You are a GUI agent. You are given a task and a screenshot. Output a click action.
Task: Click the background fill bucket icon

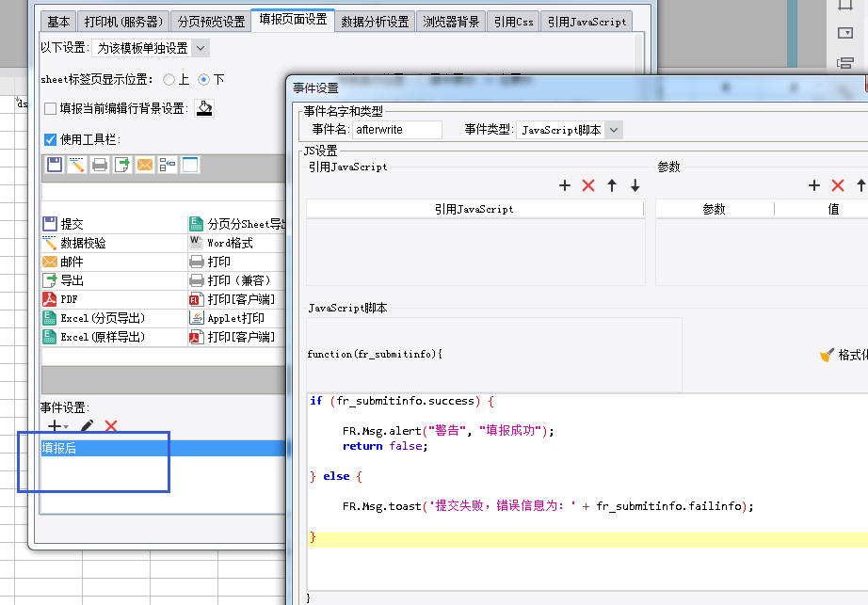(x=204, y=108)
